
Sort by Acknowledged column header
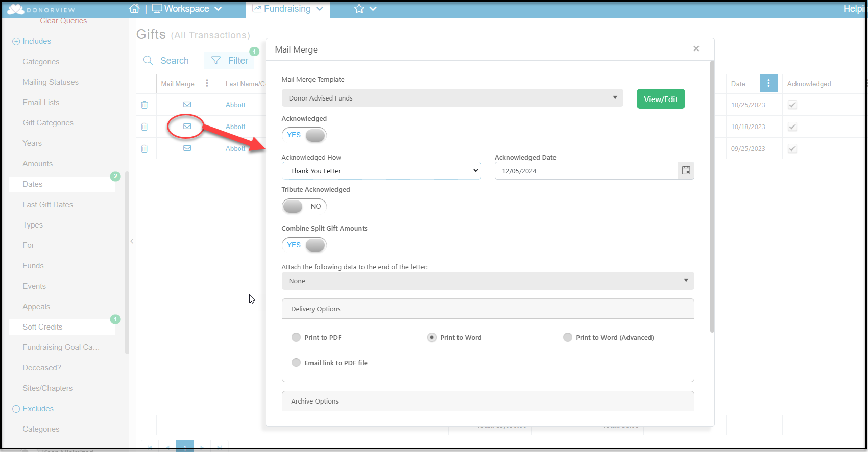click(809, 84)
